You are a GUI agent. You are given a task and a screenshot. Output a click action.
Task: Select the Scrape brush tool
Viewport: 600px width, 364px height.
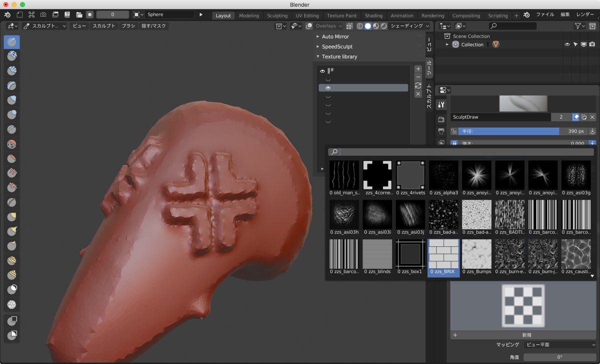(x=12, y=187)
